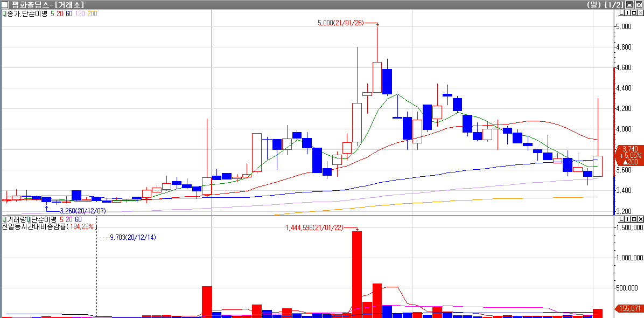Toggle the 거래량 indicator marker
The width and height of the screenshot is (644, 318).
pyautogui.click(x=4, y=219)
